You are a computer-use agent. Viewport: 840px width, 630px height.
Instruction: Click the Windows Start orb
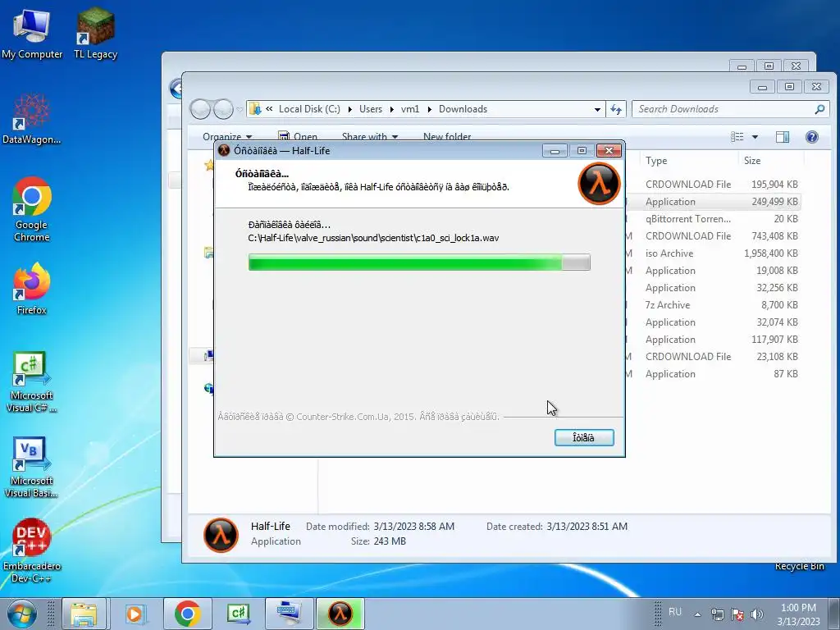[x=21, y=614]
